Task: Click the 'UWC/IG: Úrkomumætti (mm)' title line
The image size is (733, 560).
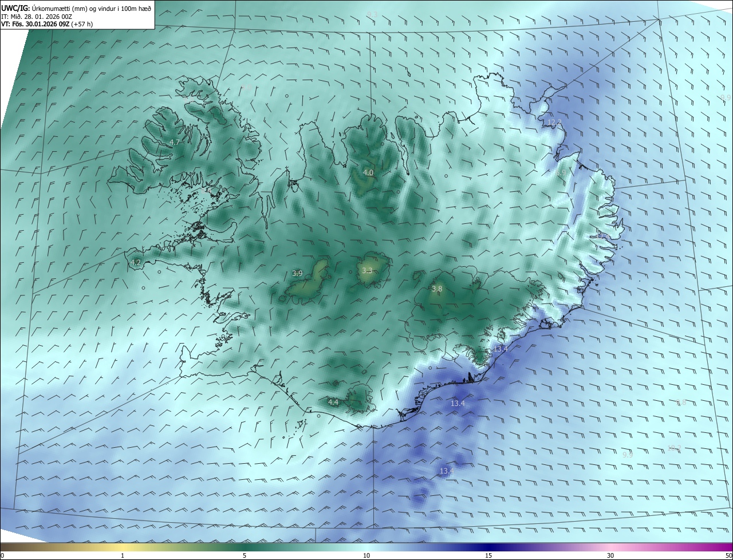Action: [77, 8]
